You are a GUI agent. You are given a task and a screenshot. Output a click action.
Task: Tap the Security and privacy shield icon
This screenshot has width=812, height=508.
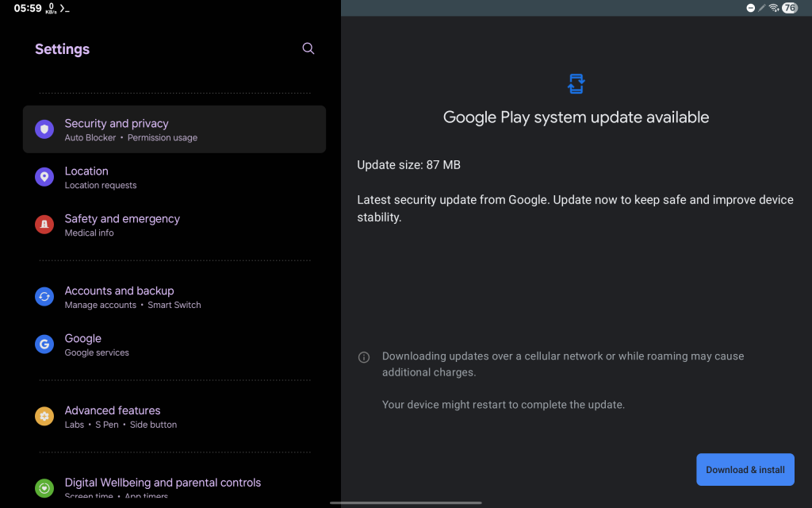coord(44,129)
